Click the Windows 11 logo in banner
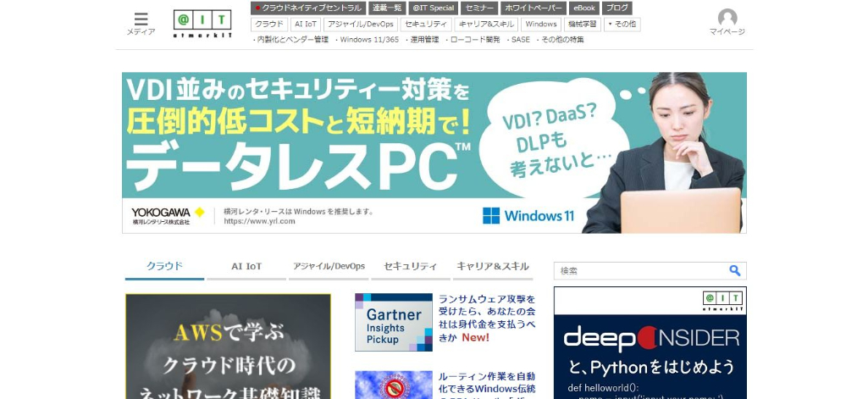This screenshot has height=399, width=868. (x=528, y=215)
